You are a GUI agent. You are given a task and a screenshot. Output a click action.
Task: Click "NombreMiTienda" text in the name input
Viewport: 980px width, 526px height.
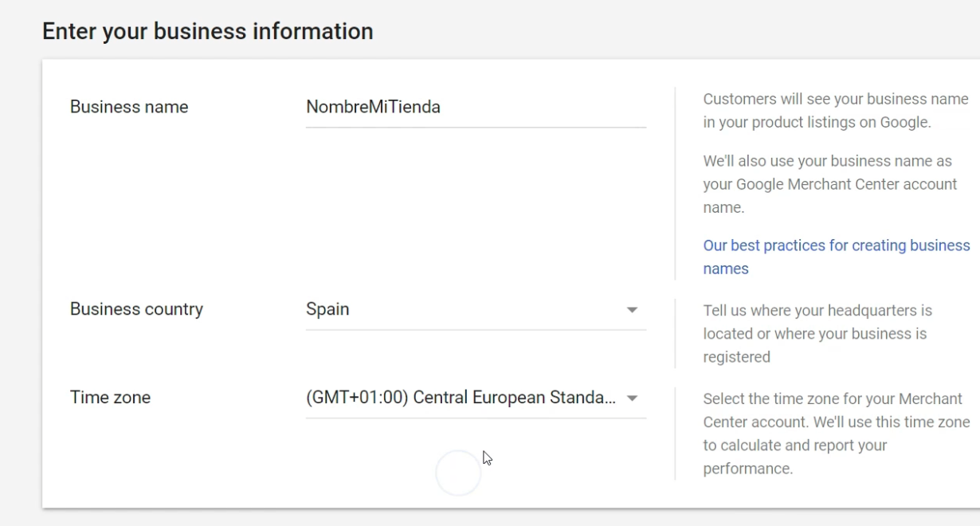(373, 107)
